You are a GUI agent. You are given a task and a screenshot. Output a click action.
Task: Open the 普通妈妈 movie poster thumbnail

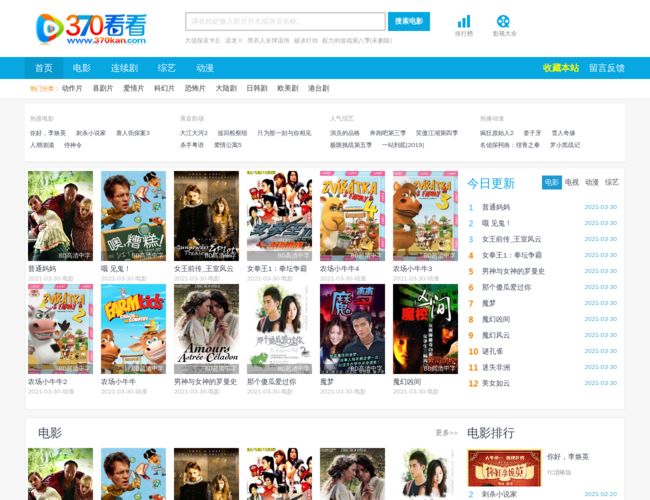point(60,216)
